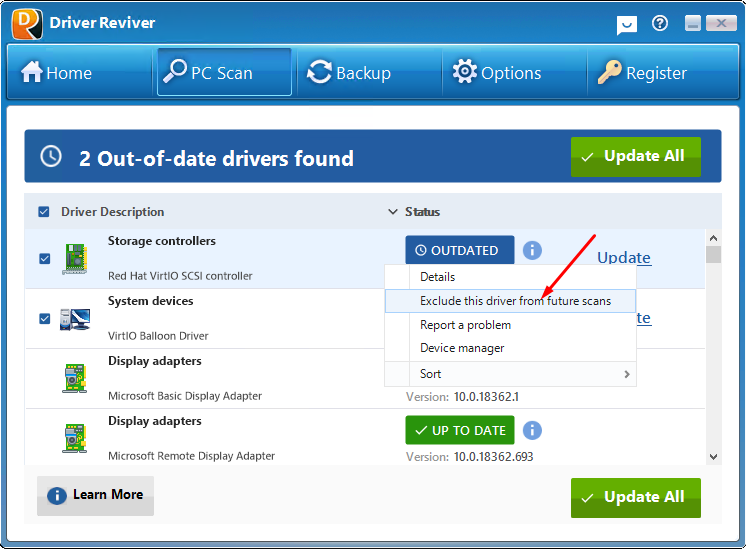Click the scrollbar down arrow
746x551 pixels.
pyautogui.click(x=713, y=457)
